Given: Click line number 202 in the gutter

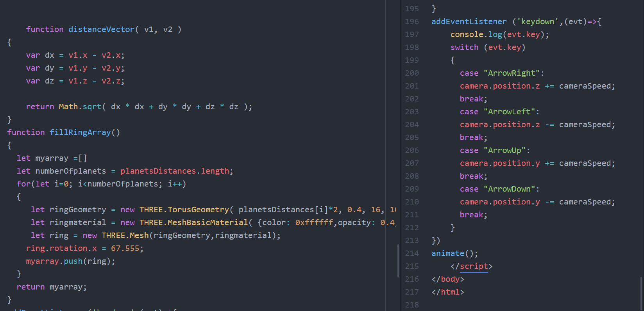Looking at the screenshot, I should 412,99.
